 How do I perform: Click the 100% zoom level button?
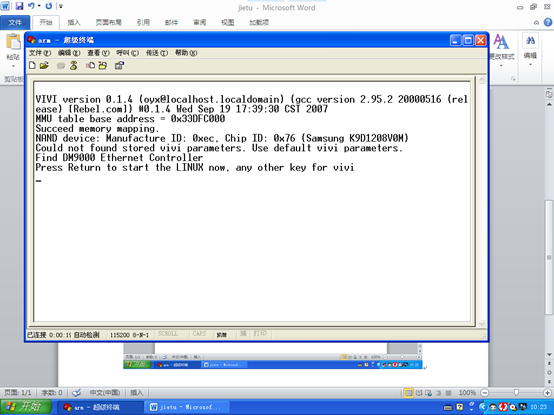(467, 393)
